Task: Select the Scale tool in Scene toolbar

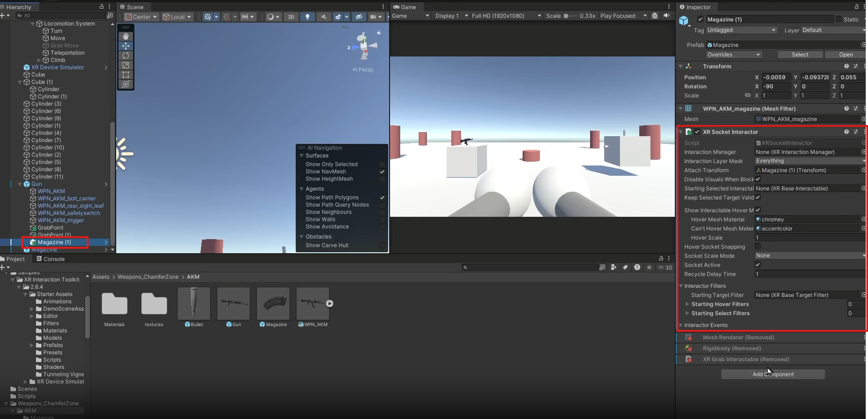Action: [126, 65]
